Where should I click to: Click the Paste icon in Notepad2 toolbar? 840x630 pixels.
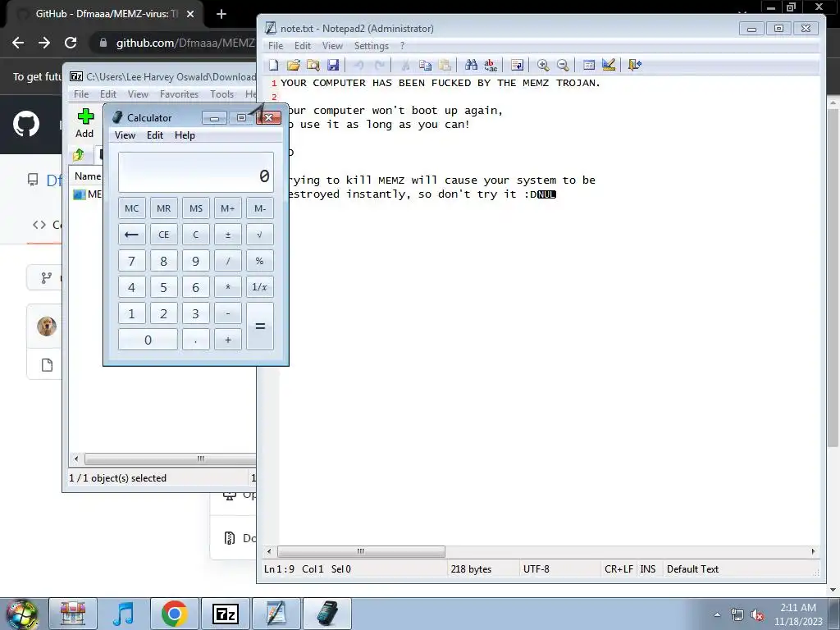(445, 65)
